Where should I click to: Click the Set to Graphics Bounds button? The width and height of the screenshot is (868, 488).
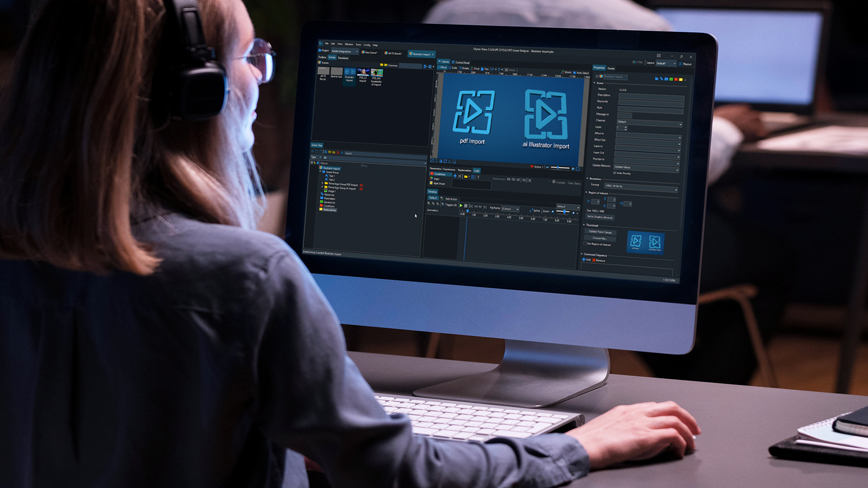599,217
